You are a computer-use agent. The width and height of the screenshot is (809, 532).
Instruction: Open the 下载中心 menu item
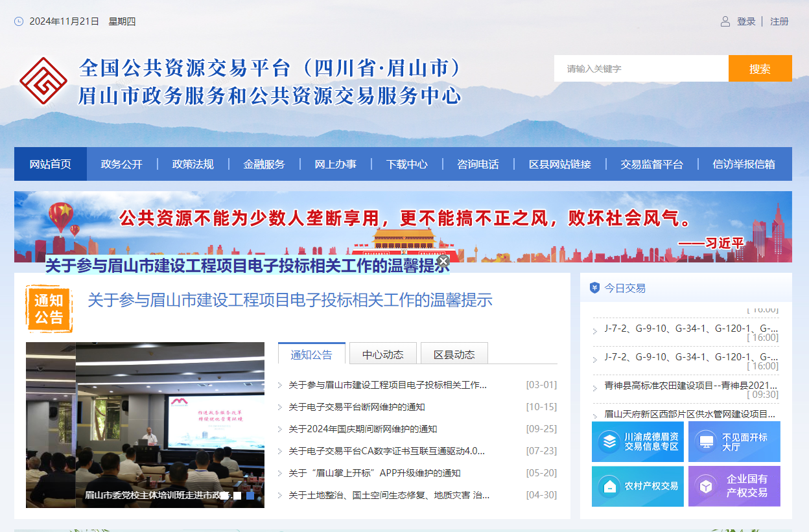[x=406, y=164]
